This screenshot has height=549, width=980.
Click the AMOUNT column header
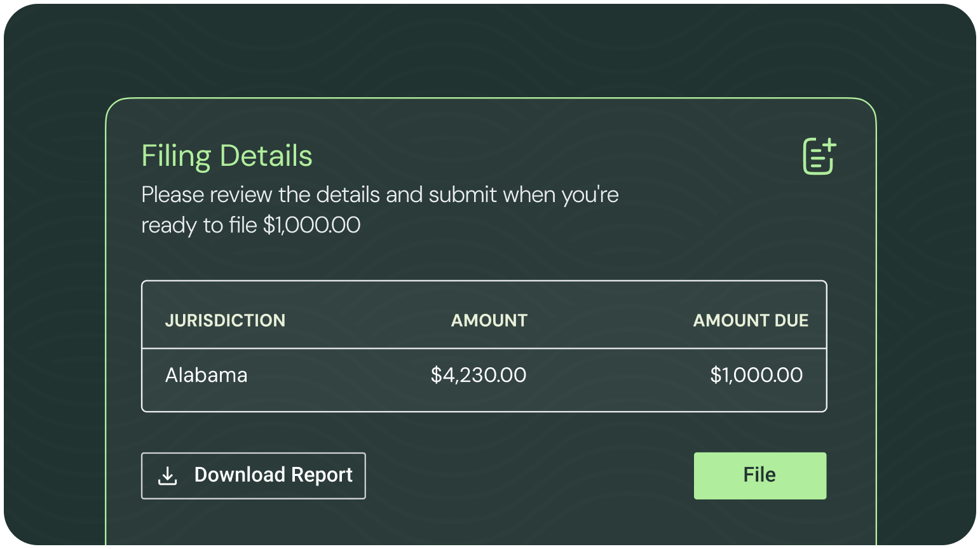[489, 320]
